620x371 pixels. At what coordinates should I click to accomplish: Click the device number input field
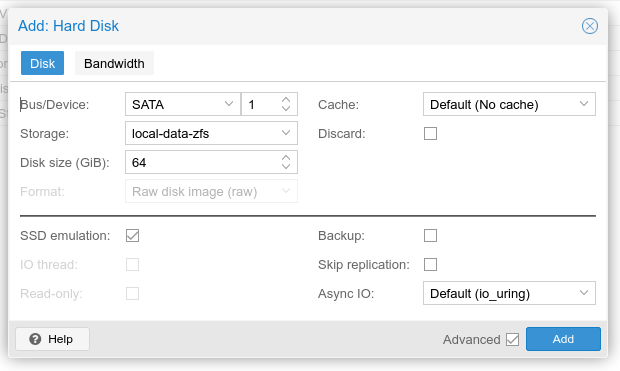click(261, 104)
